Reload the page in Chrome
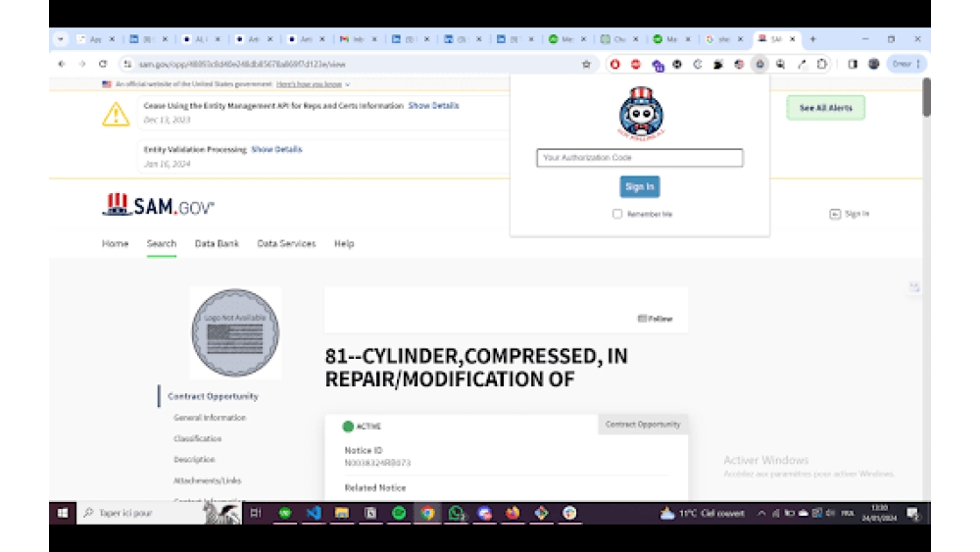 [x=103, y=64]
